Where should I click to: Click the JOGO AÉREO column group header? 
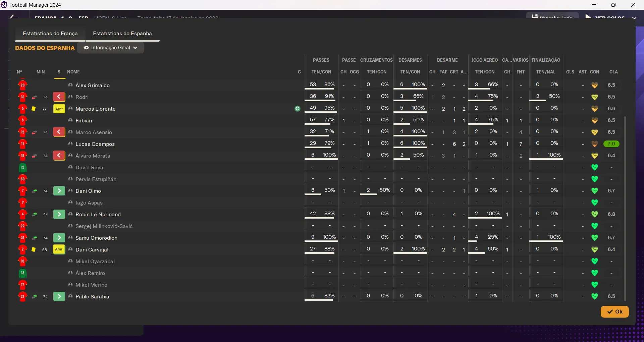484,60
